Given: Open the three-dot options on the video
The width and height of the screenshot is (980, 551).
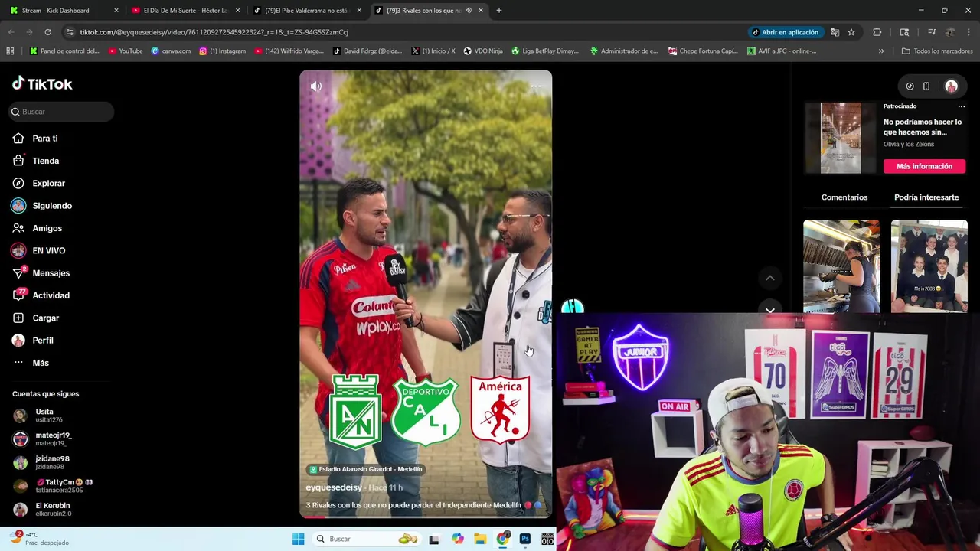Looking at the screenshot, I should pyautogui.click(x=536, y=86).
